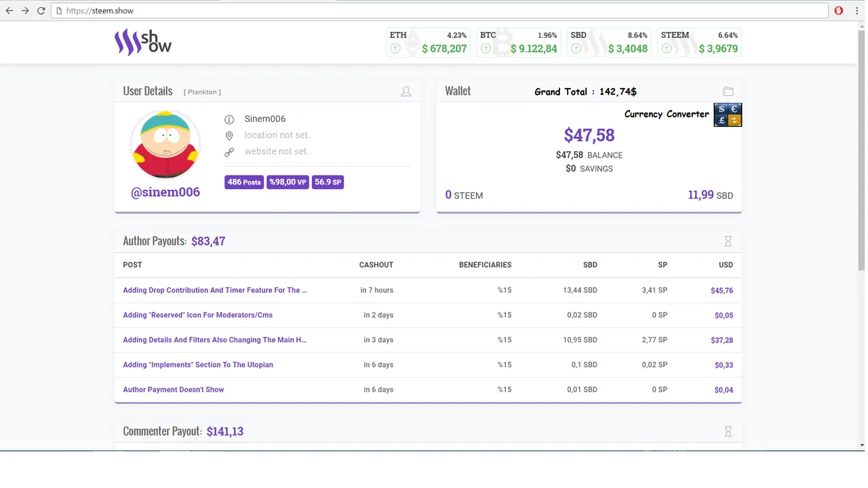The image size is (868, 488).
Task: Go back with browser back arrow
Action: [x=9, y=11]
